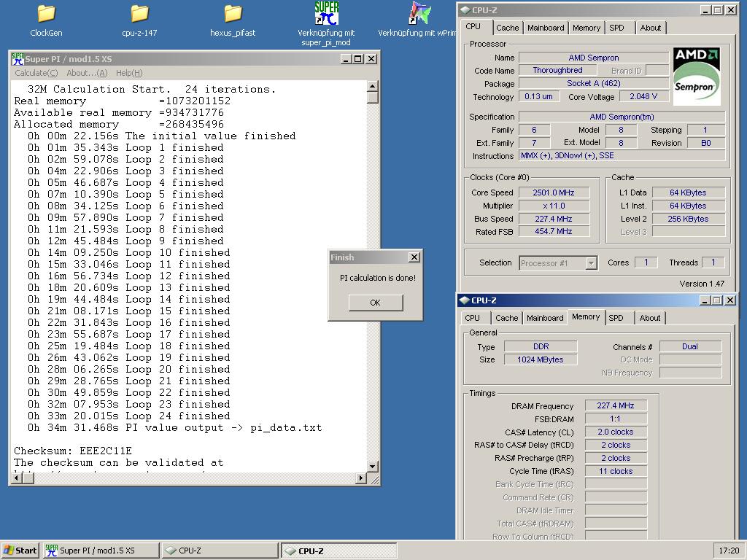Click Super PI vertical scrollbar up arrow
Screen dimensions: 747x560
pos(373,86)
